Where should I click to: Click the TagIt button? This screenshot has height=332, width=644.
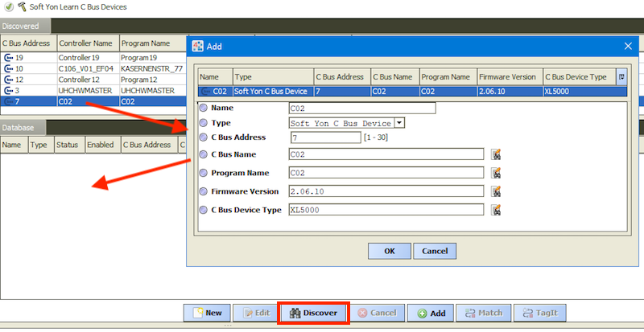pyautogui.click(x=540, y=314)
